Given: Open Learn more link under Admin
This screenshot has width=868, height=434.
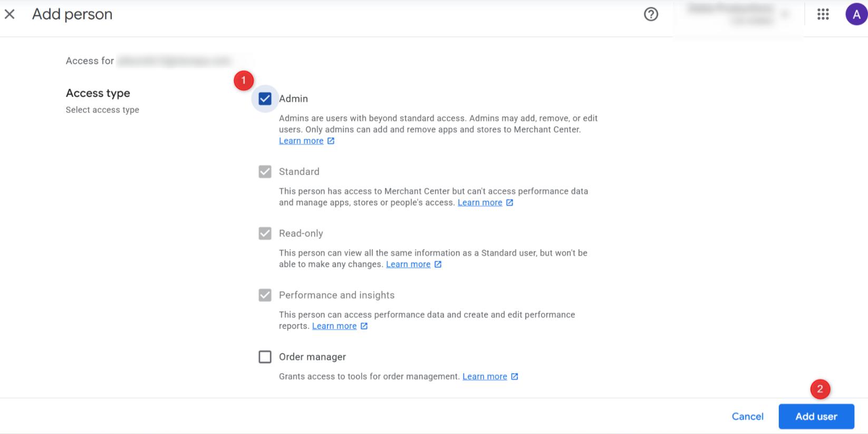Looking at the screenshot, I should click(x=301, y=141).
